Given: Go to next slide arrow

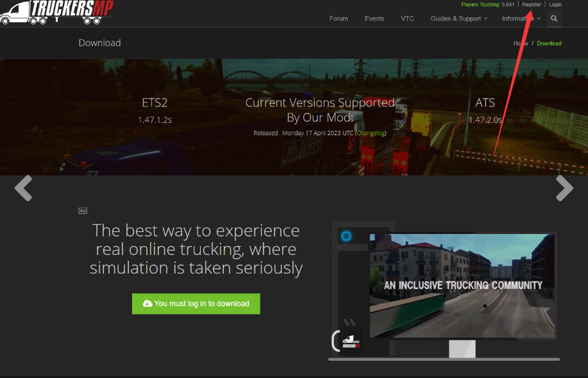Looking at the screenshot, I should tap(564, 188).
